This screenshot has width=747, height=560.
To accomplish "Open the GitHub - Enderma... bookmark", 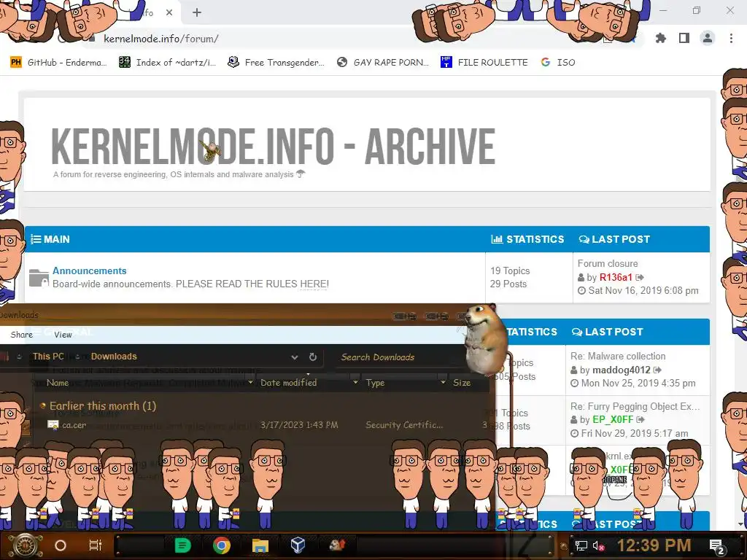I will (58, 63).
